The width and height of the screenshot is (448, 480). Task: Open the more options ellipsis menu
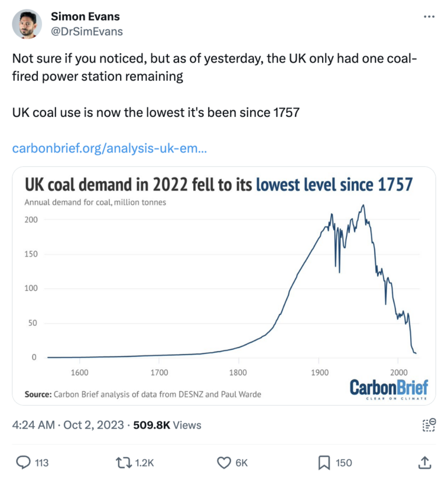(x=430, y=16)
